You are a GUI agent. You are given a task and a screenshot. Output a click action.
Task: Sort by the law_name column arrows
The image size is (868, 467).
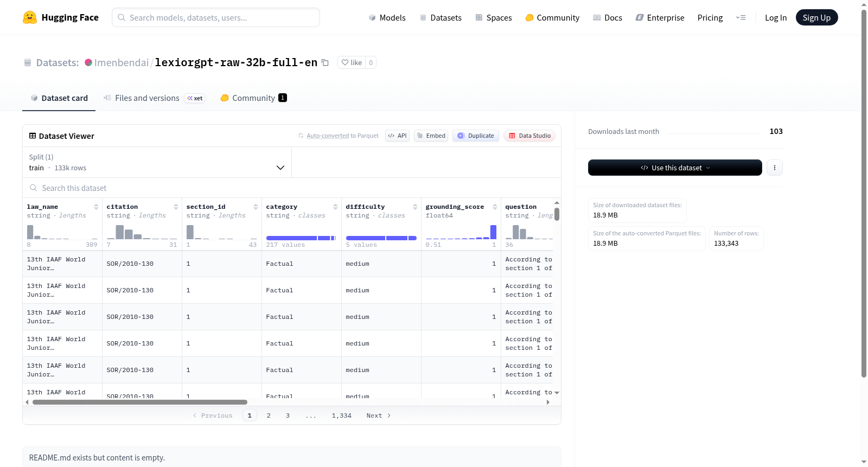(96, 207)
